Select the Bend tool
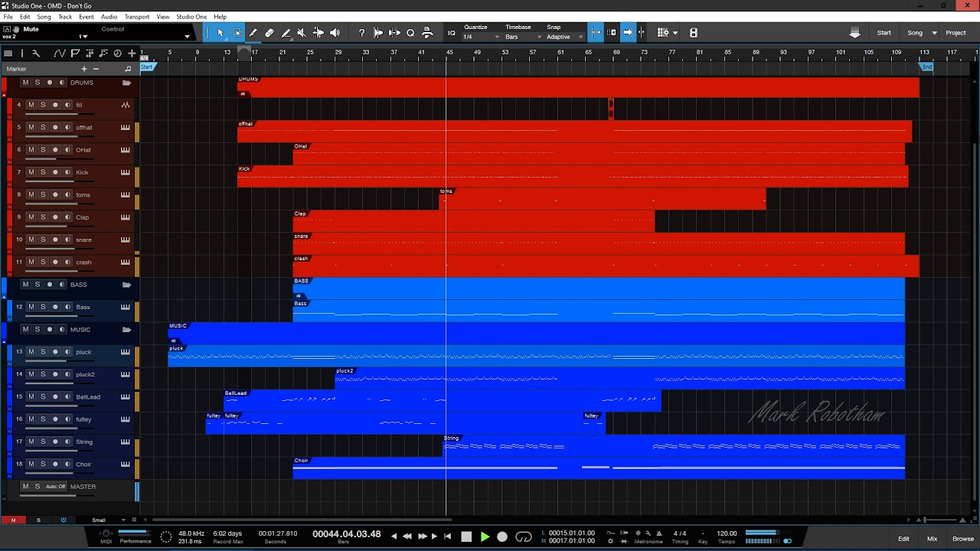This screenshot has width=980, height=551. [x=318, y=33]
